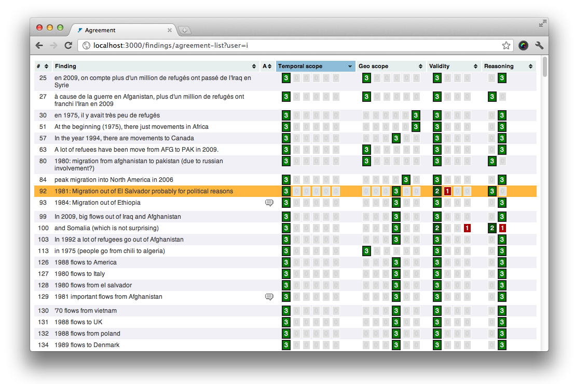588x384 pixels.
Task: Click the red 1 reasoning badge in row 100
Action: click(x=502, y=228)
